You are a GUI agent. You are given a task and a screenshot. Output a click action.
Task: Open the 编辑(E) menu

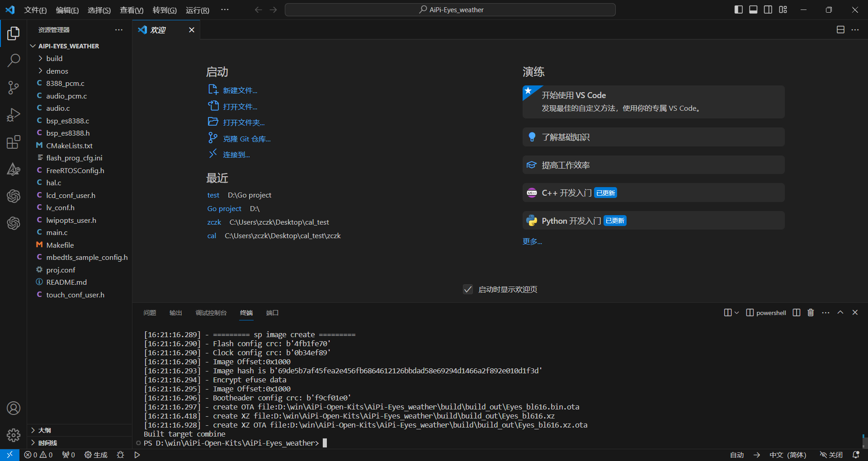point(67,10)
